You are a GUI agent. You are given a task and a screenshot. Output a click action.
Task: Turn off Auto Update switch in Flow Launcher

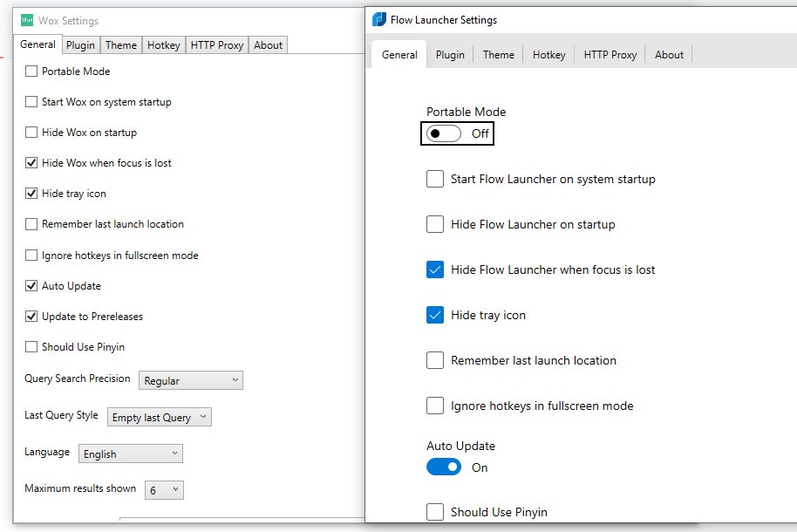pyautogui.click(x=444, y=467)
